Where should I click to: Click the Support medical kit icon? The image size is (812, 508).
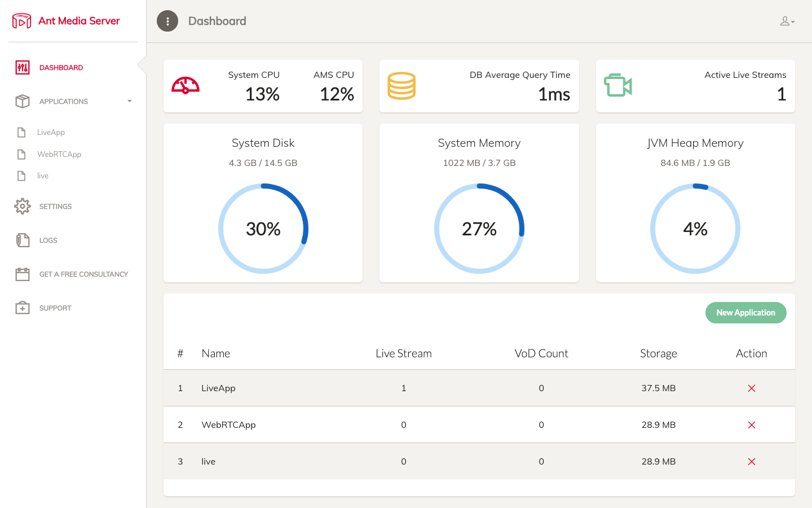tap(23, 308)
